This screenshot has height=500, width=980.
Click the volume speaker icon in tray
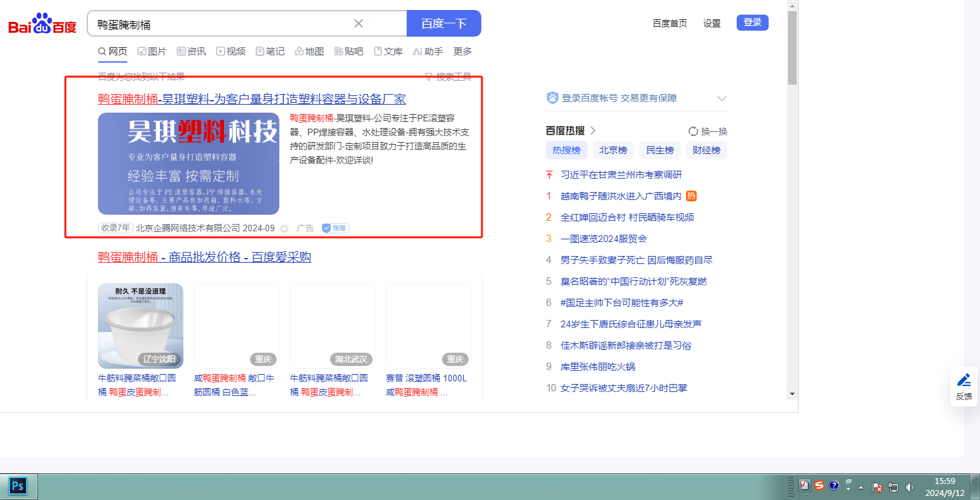[910, 487]
